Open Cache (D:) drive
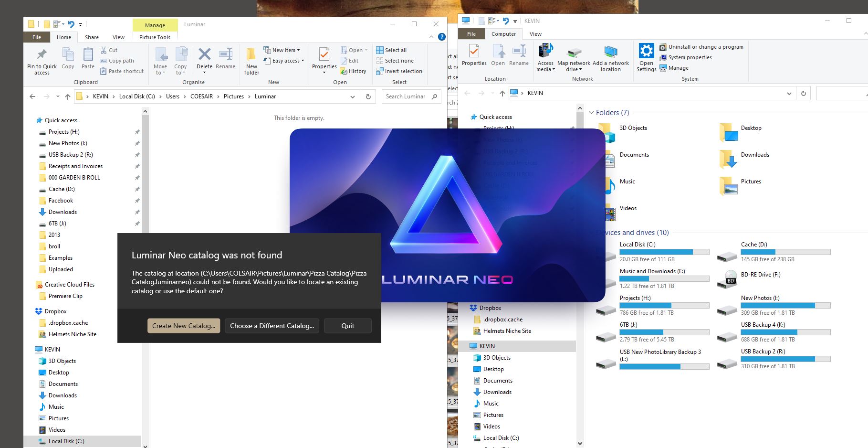 774,252
